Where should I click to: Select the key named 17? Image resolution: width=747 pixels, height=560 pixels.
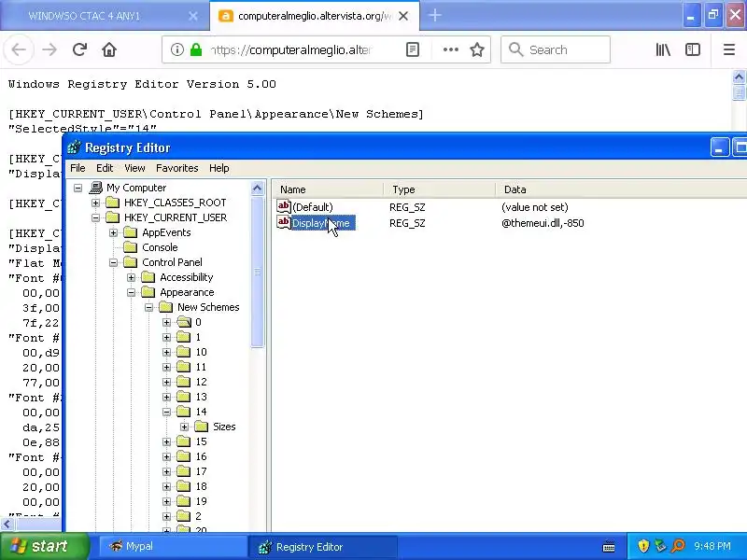(201, 471)
